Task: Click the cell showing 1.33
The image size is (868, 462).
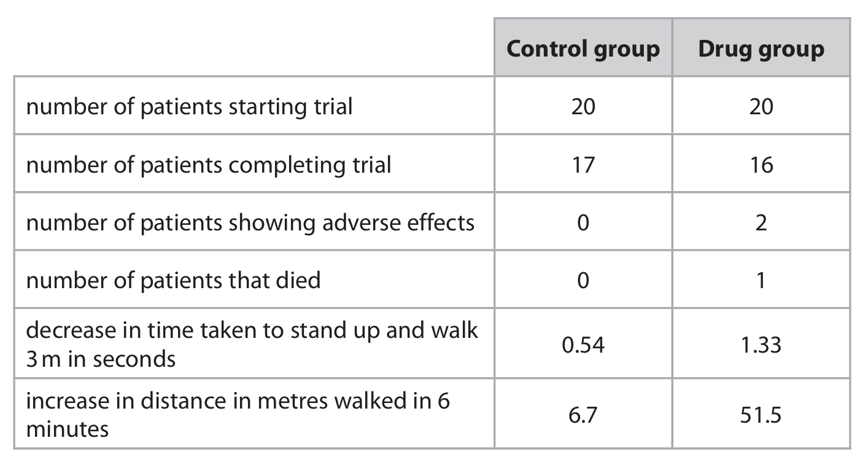Action: tap(761, 345)
